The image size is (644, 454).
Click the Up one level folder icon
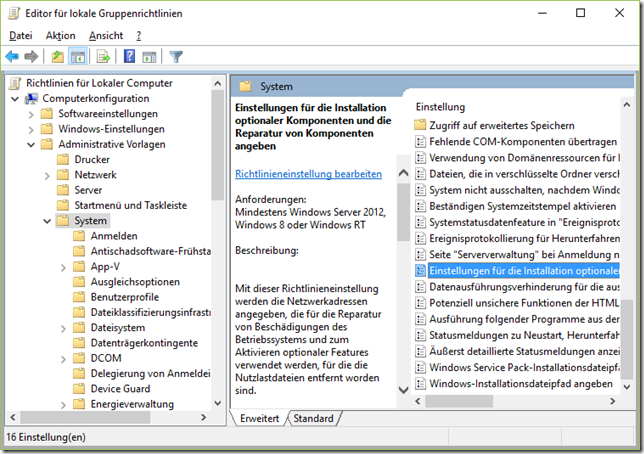(x=58, y=57)
